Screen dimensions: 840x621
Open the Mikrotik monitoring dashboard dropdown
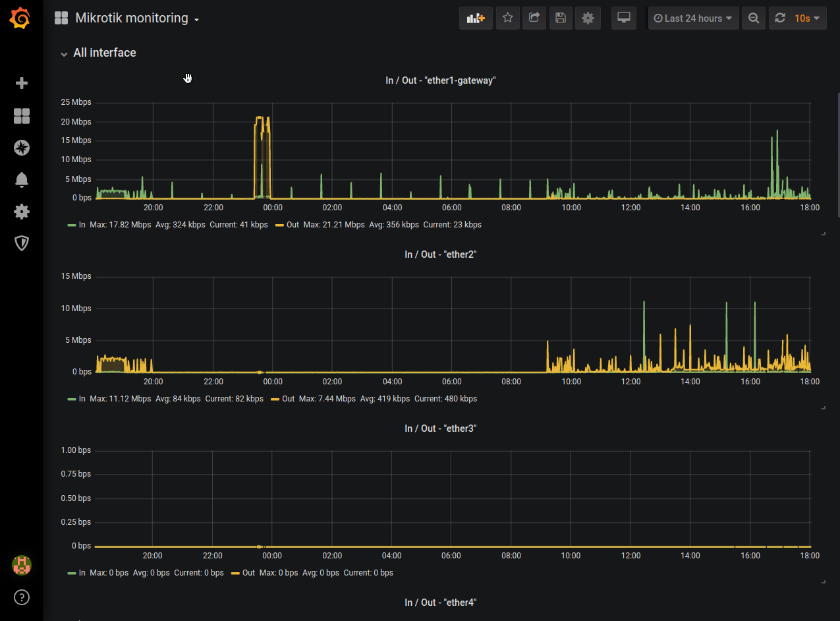[x=137, y=18]
